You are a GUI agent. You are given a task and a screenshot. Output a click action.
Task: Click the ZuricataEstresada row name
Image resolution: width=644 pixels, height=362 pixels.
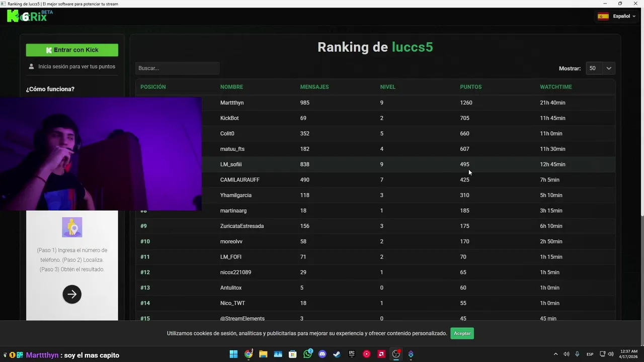[242, 226]
